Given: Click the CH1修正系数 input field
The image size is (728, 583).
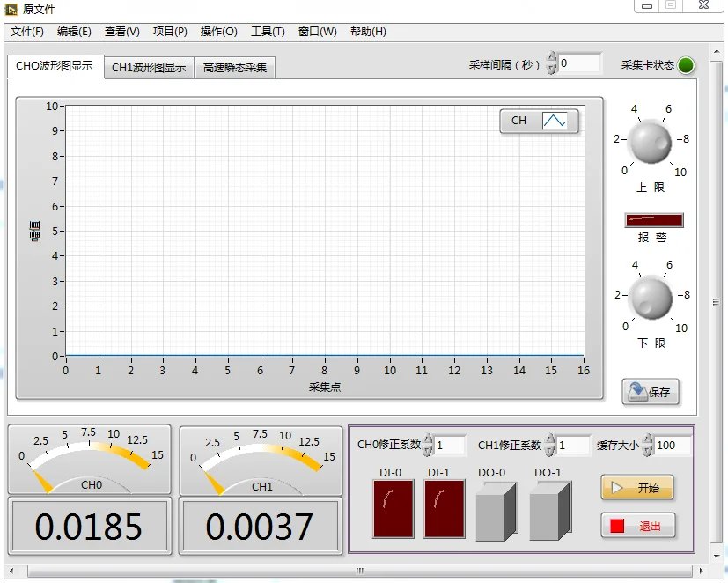Looking at the screenshot, I should point(573,445).
